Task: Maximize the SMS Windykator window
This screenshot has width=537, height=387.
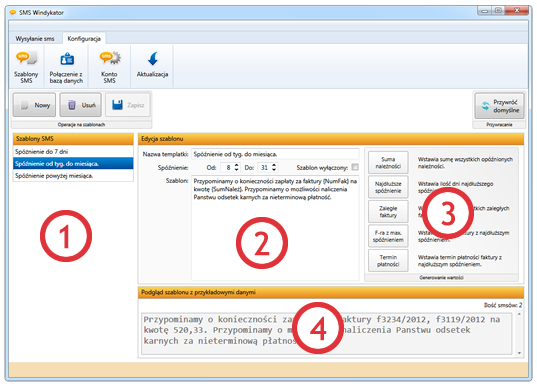Action: tap(498, 11)
